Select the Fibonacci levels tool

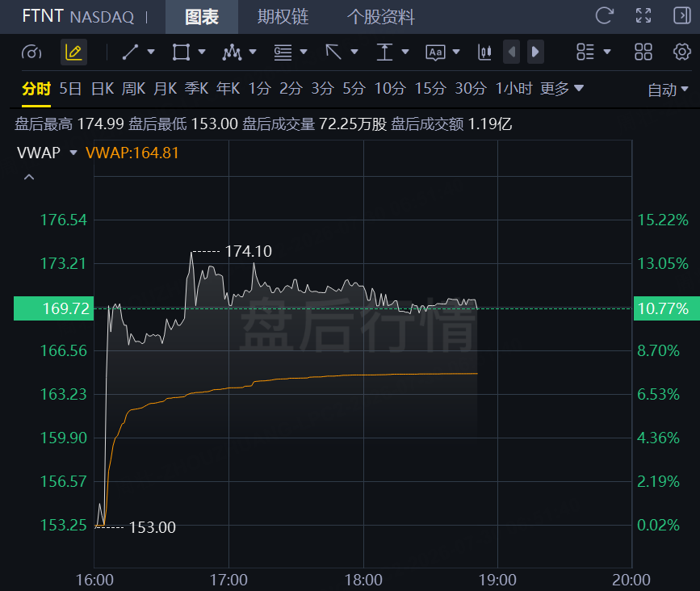283,52
